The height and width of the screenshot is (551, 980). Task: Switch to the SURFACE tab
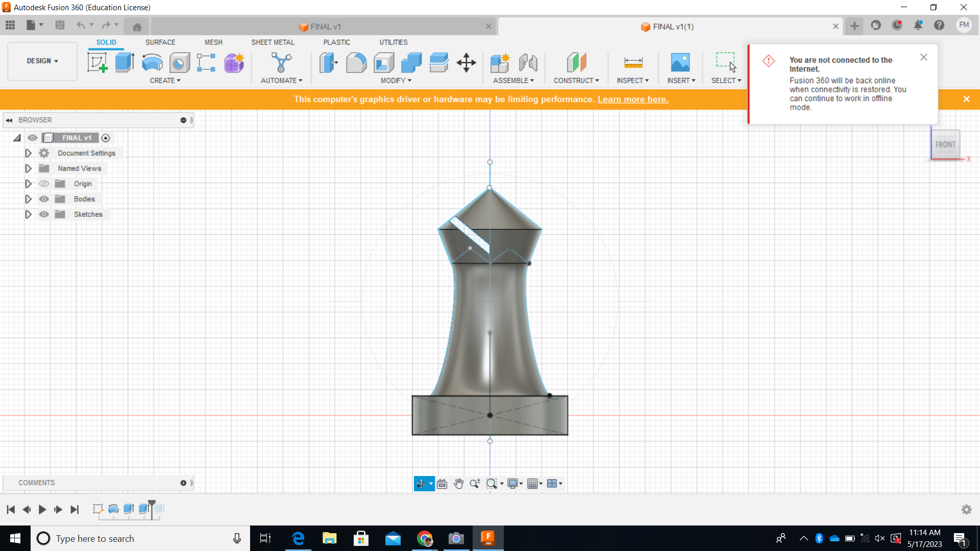[x=160, y=42]
